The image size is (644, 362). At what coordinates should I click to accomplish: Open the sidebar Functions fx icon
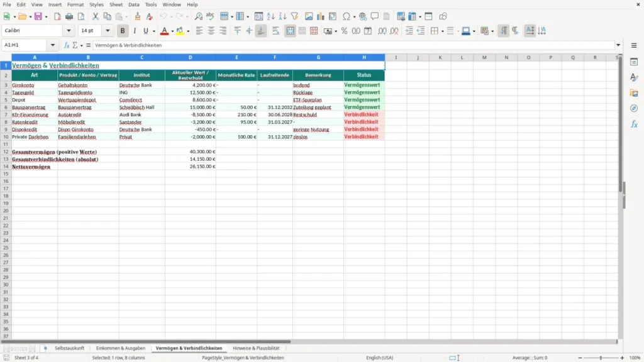click(x=634, y=124)
